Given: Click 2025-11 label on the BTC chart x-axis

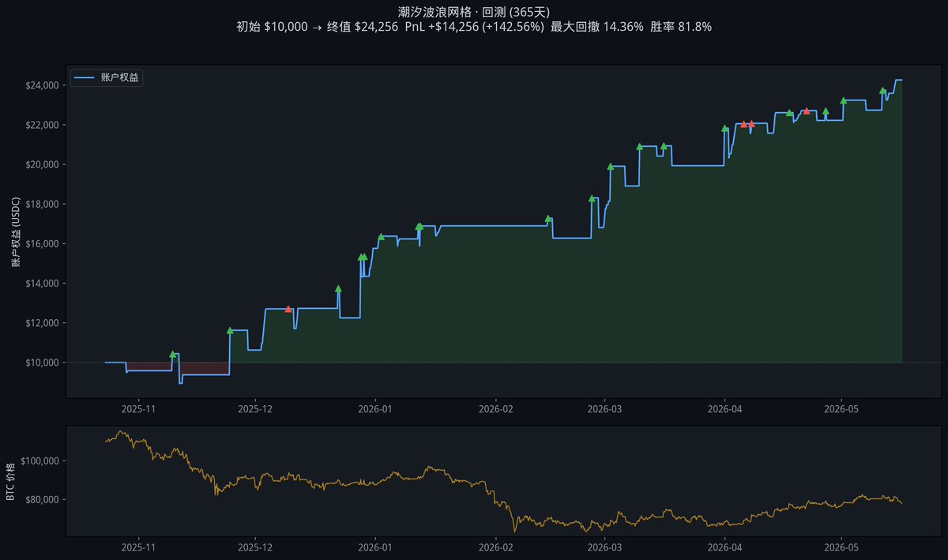Looking at the screenshot, I should click(x=138, y=547).
